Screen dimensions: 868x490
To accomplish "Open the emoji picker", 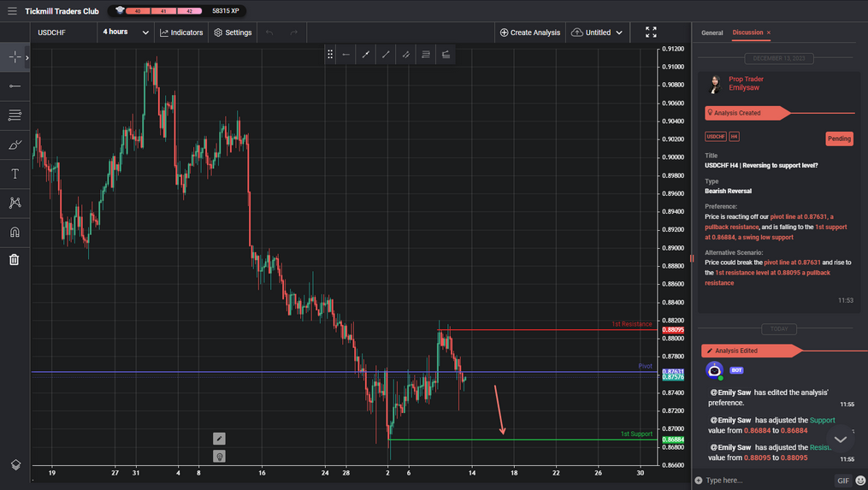I will point(860,480).
